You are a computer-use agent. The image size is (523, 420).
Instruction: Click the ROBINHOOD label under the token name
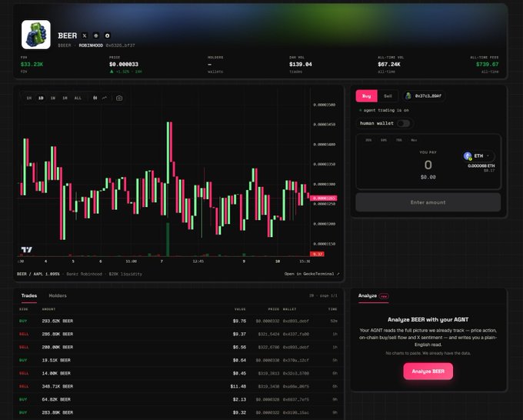click(x=91, y=45)
